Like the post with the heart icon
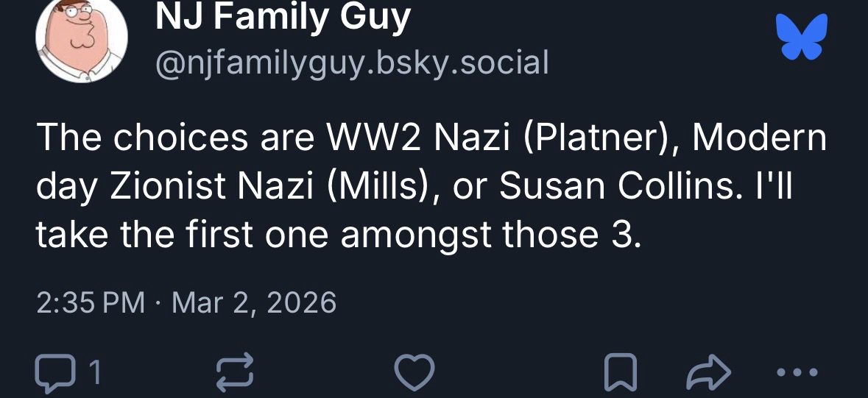The width and height of the screenshot is (868, 398). pos(416,374)
